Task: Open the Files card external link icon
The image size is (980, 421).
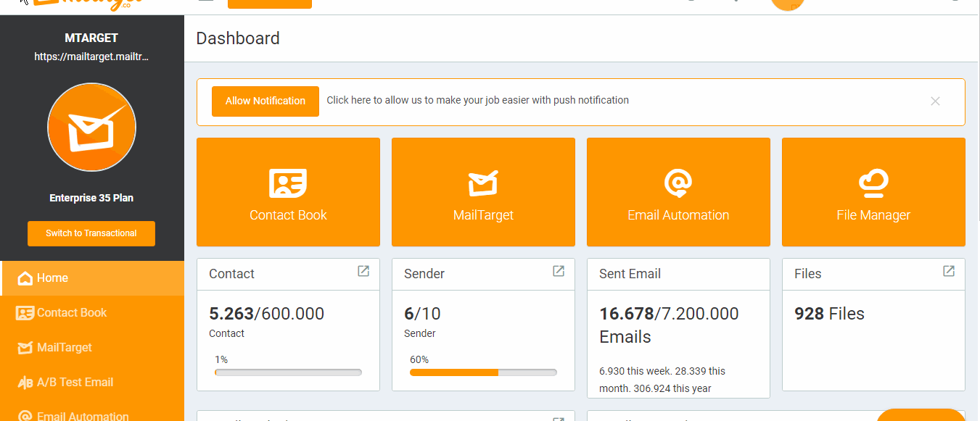Action: (948, 270)
